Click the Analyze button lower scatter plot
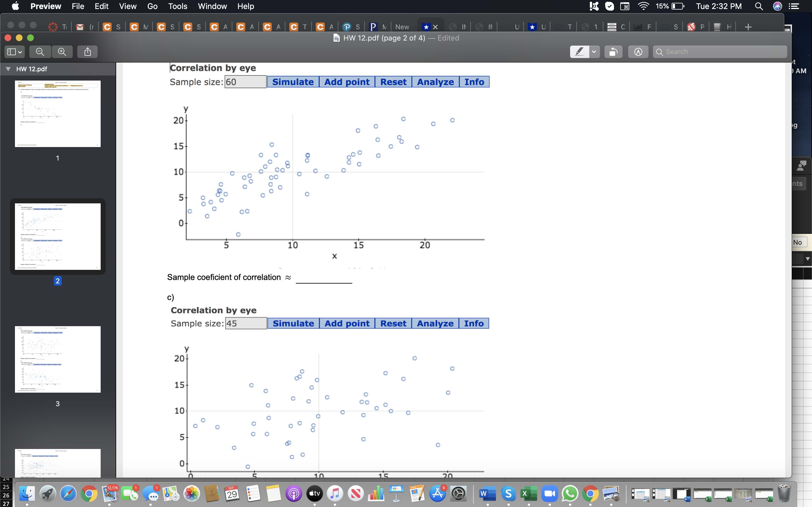 pos(436,323)
